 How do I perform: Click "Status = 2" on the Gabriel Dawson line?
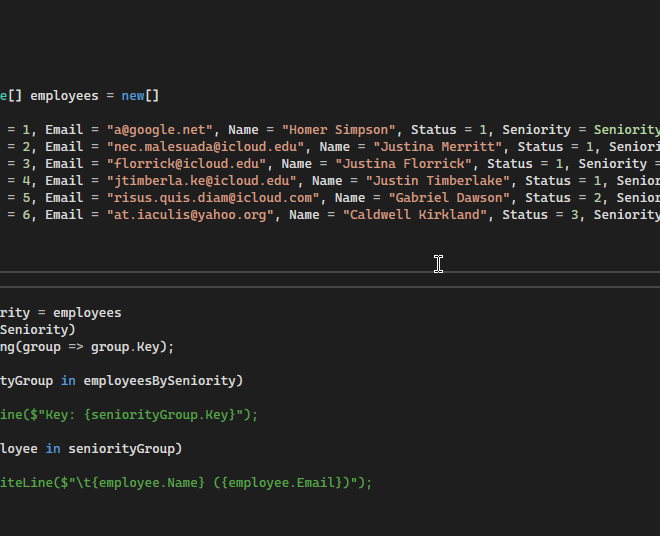point(563,198)
